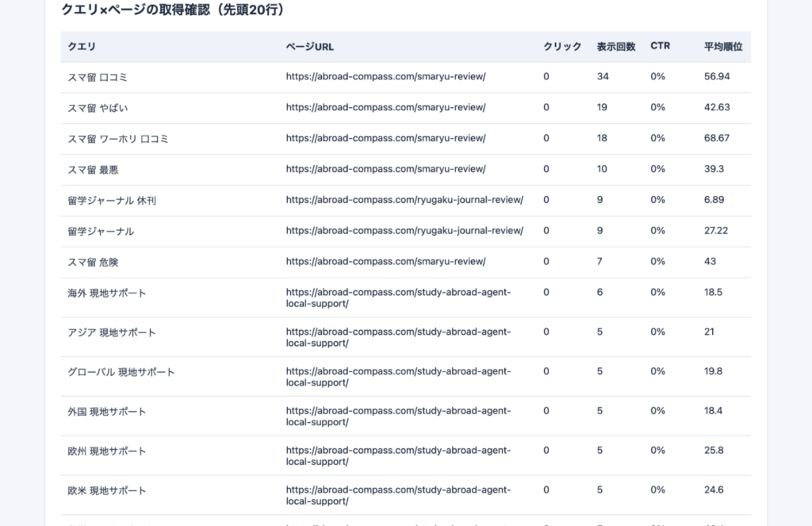Select query cell 欧州 現地サポート
The image size is (812, 526).
click(107, 451)
